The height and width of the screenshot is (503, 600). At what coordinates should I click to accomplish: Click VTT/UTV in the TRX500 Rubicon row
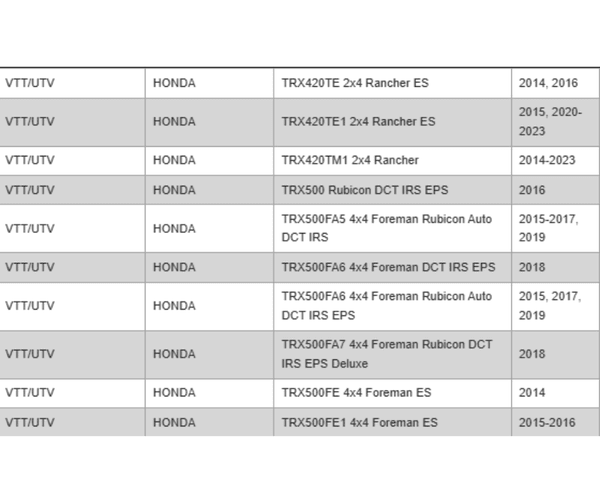click(30, 189)
